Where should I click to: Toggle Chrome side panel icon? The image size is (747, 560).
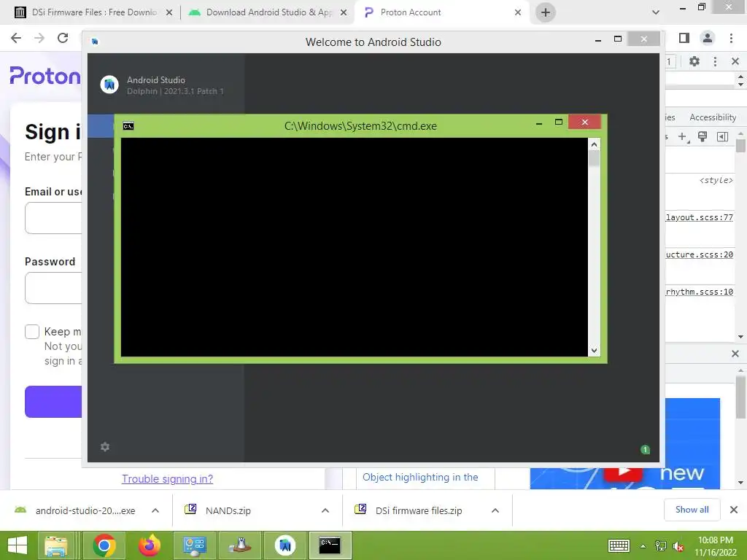click(684, 38)
